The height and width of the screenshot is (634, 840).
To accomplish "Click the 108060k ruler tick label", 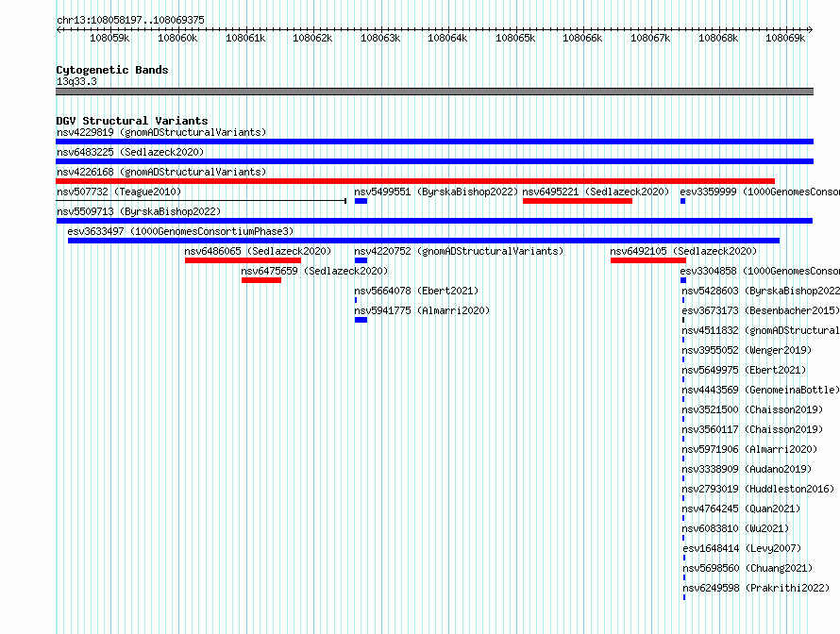I will [x=177, y=38].
